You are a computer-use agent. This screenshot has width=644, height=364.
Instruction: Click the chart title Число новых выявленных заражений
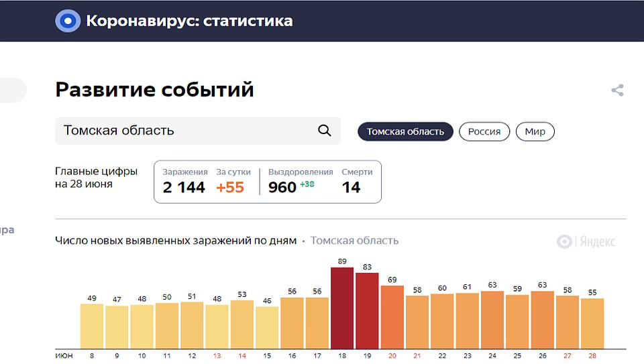(176, 241)
